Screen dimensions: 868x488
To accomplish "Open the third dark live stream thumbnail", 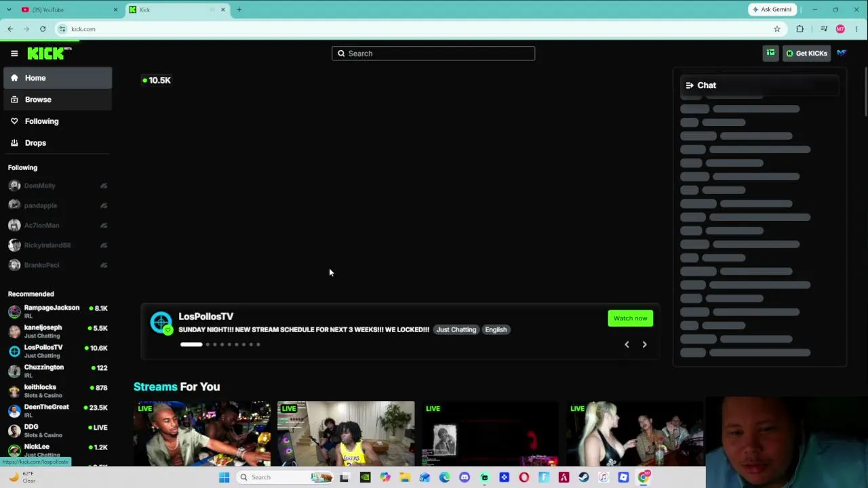I will (490, 434).
